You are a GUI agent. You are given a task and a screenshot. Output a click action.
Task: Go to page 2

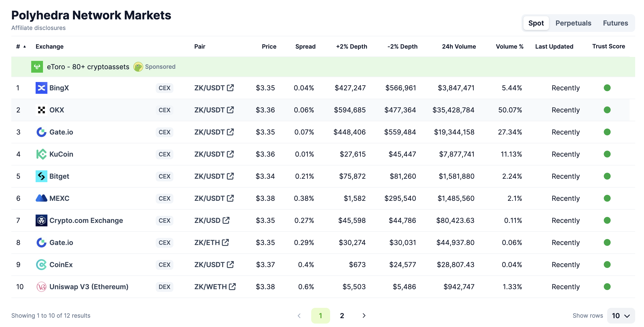[342, 315]
